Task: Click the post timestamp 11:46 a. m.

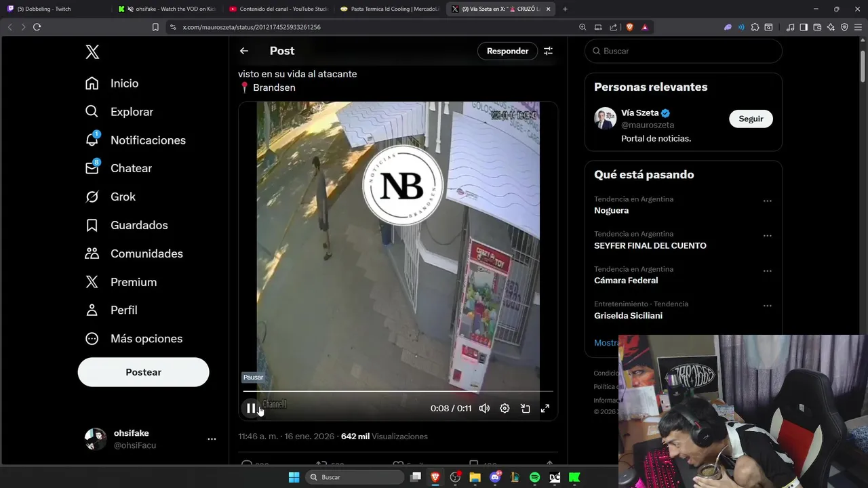Action: click(x=258, y=436)
